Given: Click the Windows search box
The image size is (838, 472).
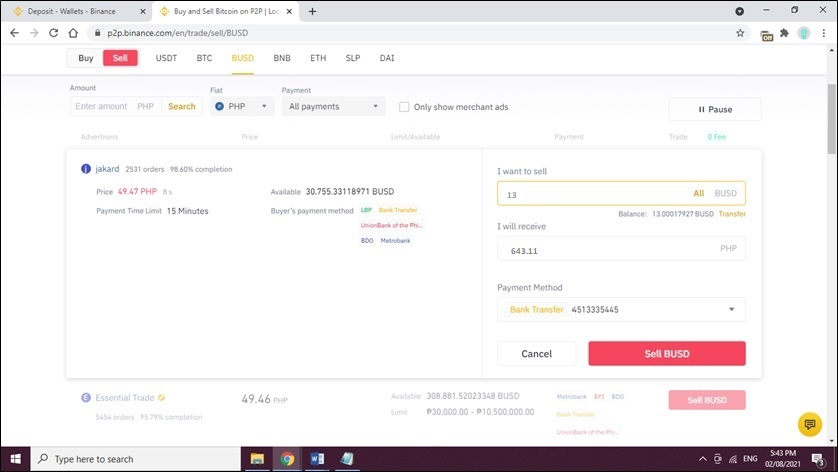Looking at the screenshot, I should tap(136, 459).
